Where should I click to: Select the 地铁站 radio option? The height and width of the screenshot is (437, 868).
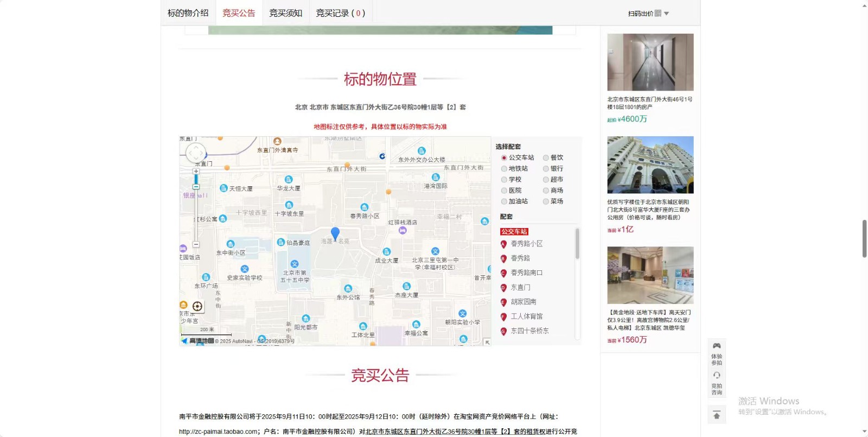[x=504, y=169]
